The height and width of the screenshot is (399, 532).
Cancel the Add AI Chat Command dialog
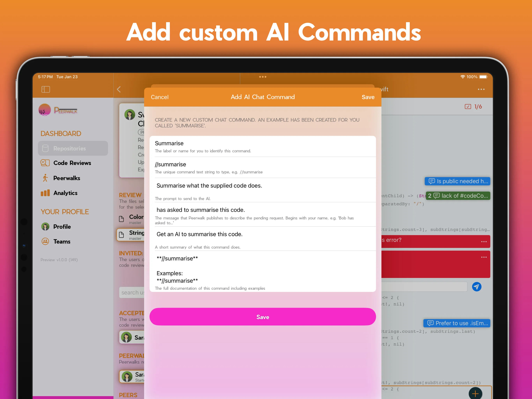[x=159, y=97]
